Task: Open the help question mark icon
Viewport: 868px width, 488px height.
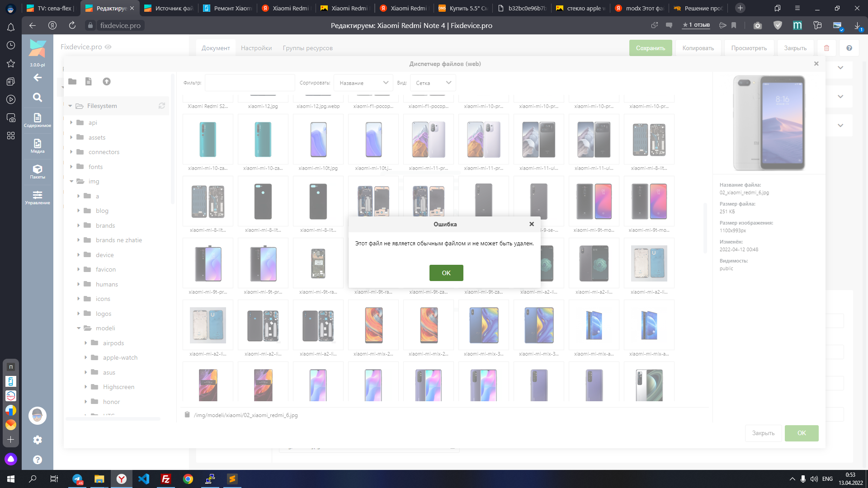Action: point(849,48)
